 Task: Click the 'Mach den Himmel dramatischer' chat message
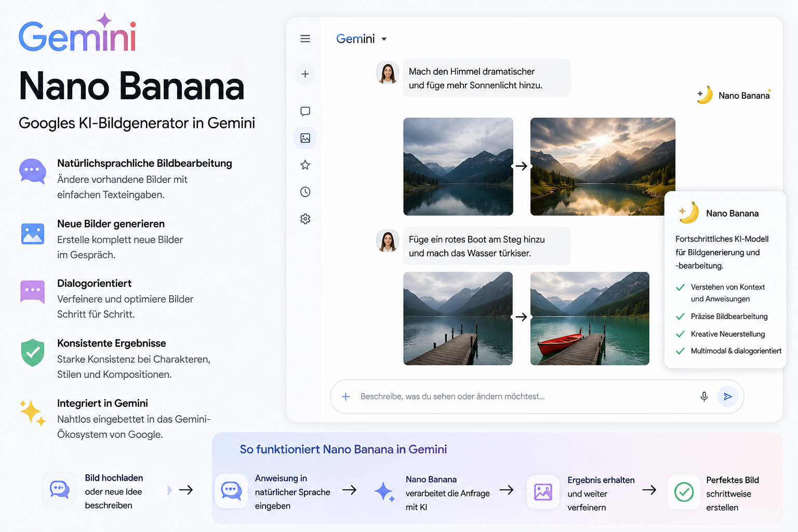pyautogui.click(x=487, y=78)
